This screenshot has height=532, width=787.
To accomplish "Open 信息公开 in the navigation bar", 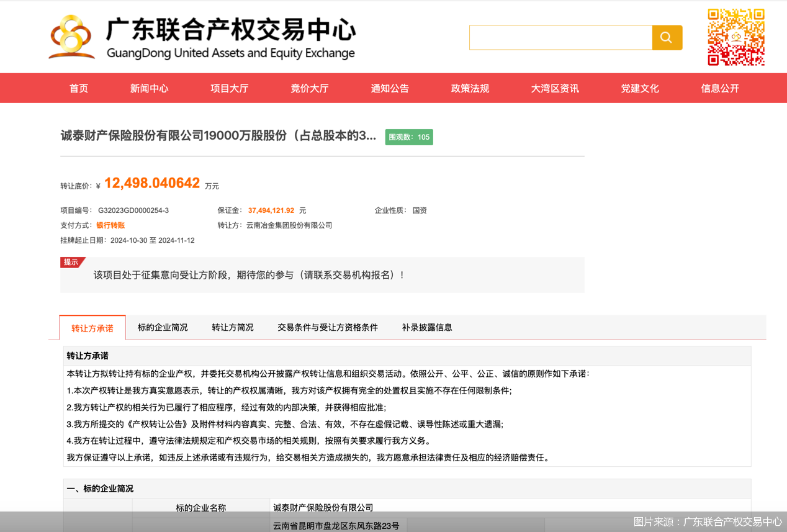I will click(x=720, y=88).
